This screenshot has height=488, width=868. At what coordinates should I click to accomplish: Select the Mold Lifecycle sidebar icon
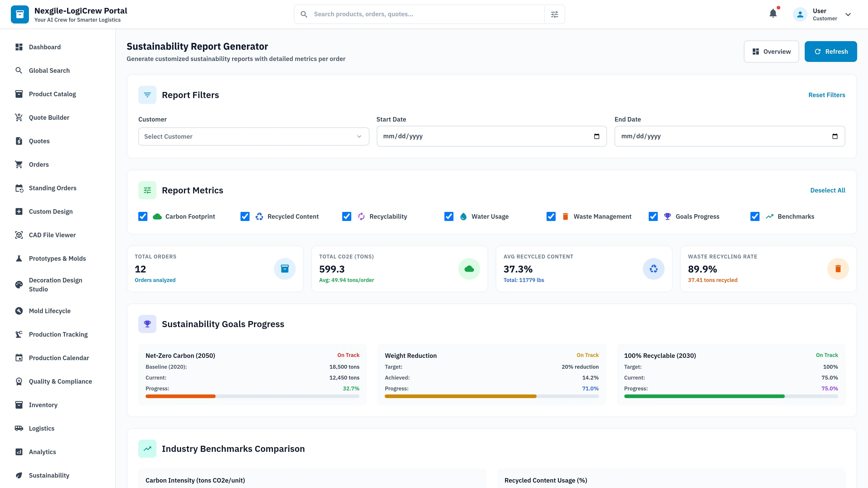pyautogui.click(x=19, y=310)
